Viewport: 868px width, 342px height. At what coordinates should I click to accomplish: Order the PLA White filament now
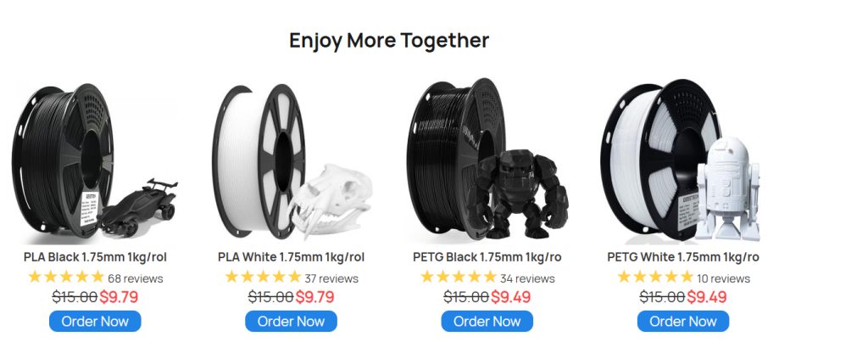(292, 321)
